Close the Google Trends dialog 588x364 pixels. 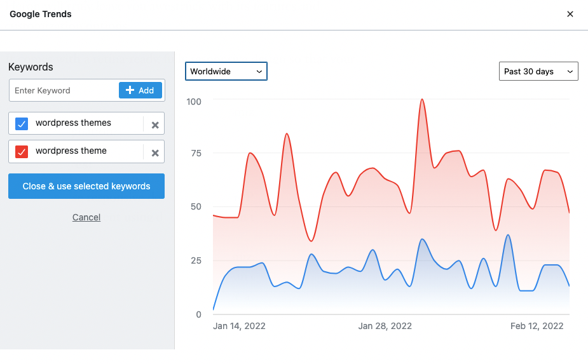coord(570,14)
